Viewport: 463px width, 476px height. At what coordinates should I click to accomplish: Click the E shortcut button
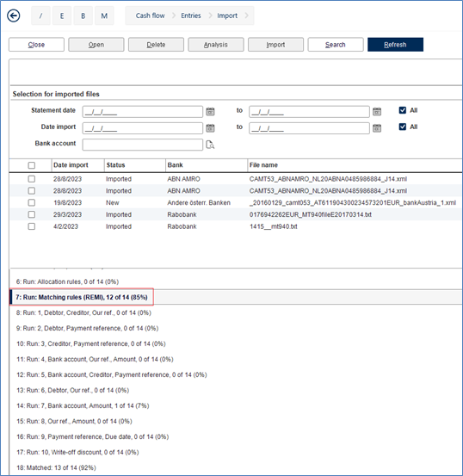pyautogui.click(x=62, y=15)
